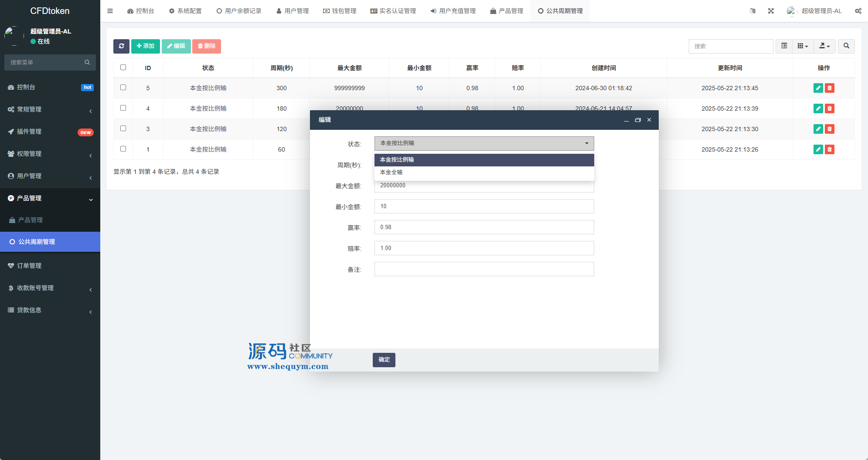Select the checkbox for row ID 1
Screen dimensions: 868x460
click(x=123, y=149)
